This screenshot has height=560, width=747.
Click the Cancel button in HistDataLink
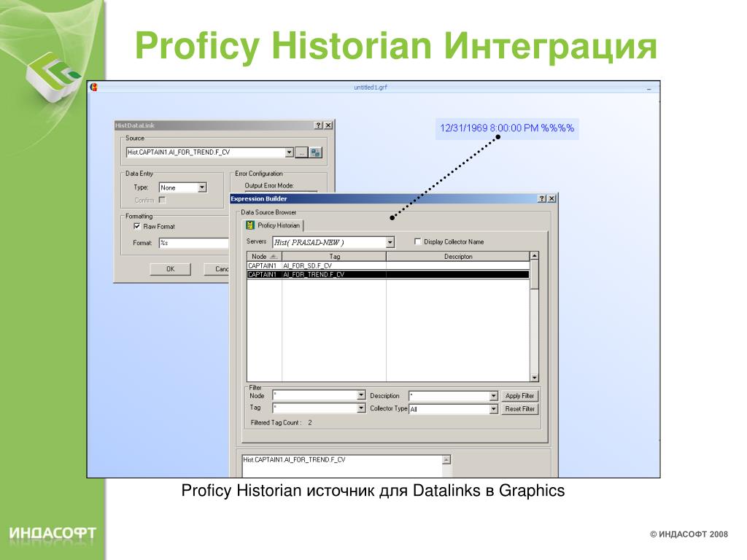[x=216, y=269]
